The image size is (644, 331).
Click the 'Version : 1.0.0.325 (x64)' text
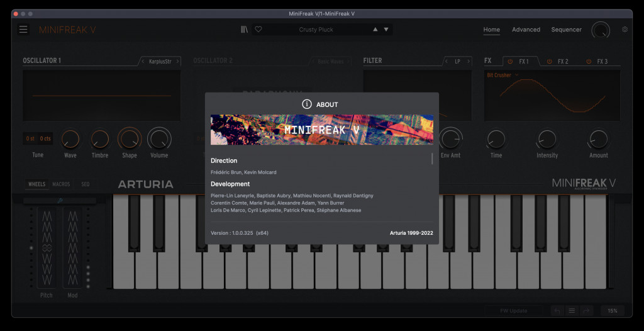coord(240,233)
